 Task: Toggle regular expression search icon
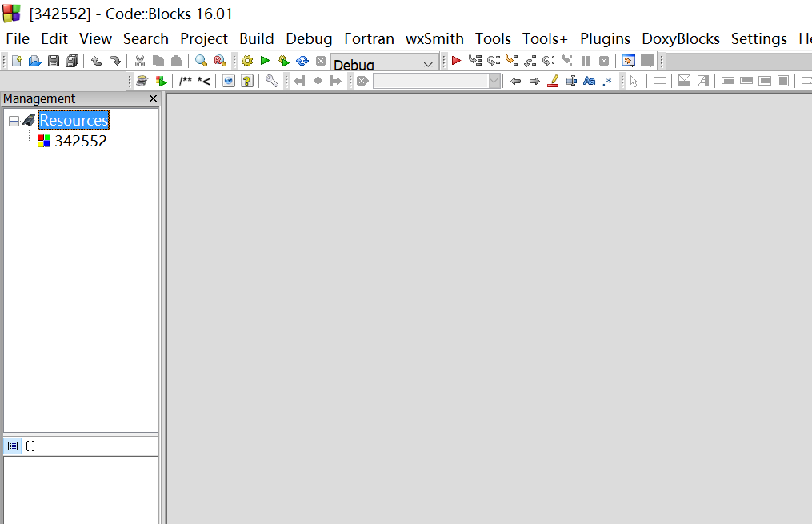click(x=607, y=81)
